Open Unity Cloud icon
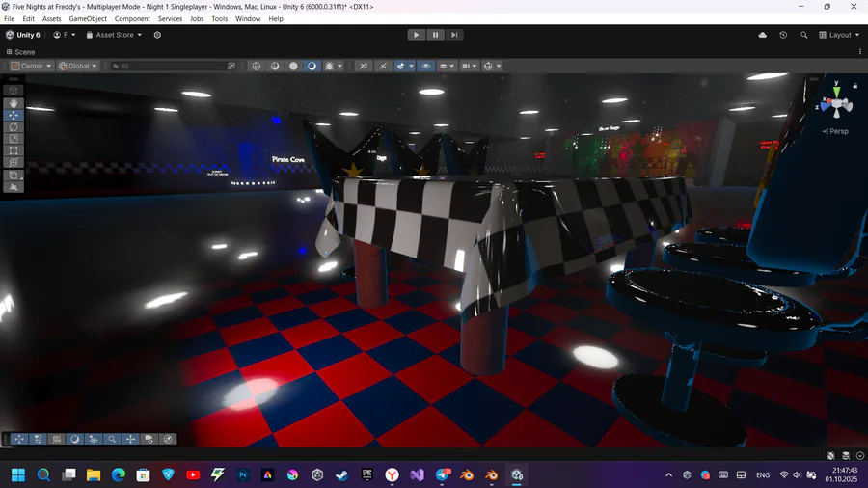 (762, 35)
